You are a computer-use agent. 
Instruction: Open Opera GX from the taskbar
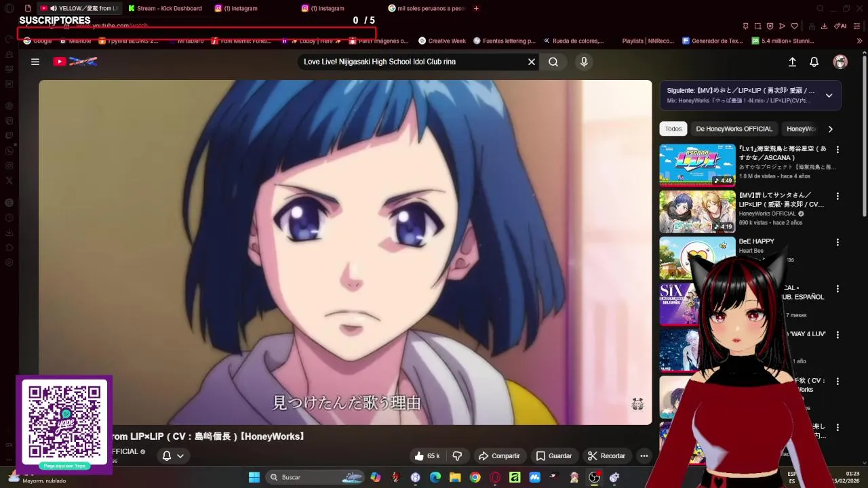[x=495, y=477]
